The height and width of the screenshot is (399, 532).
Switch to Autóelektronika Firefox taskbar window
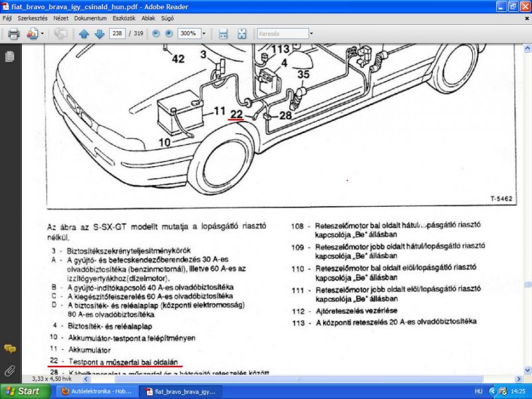pyautogui.click(x=97, y=392)
